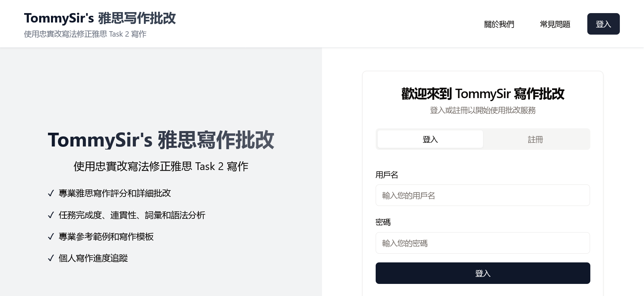This screenshot has height=296, width=644.
Task: Switch to the 註冊 tab
Action: click(x=535, y=139)
